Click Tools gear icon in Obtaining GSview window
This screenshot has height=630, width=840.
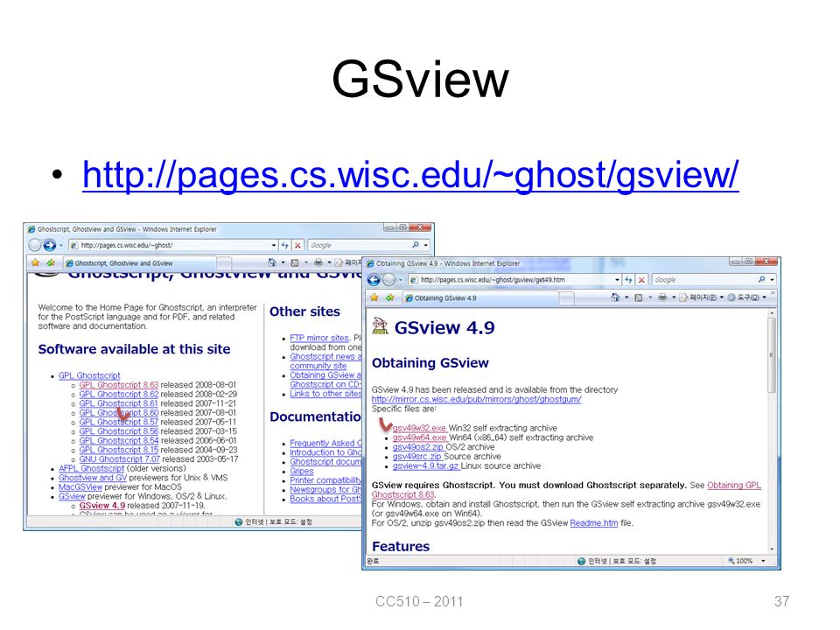[x=731, y=297]
